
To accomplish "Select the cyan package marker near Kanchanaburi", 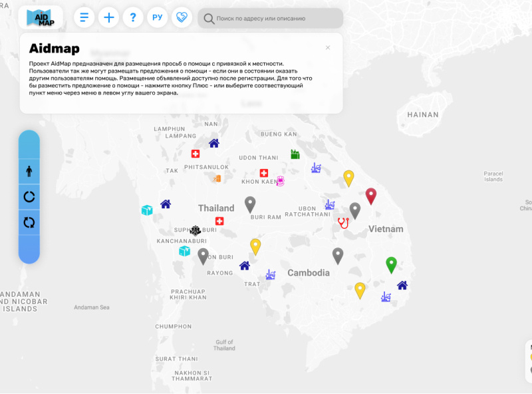I will pyautogui.click(x=184, y=252).
